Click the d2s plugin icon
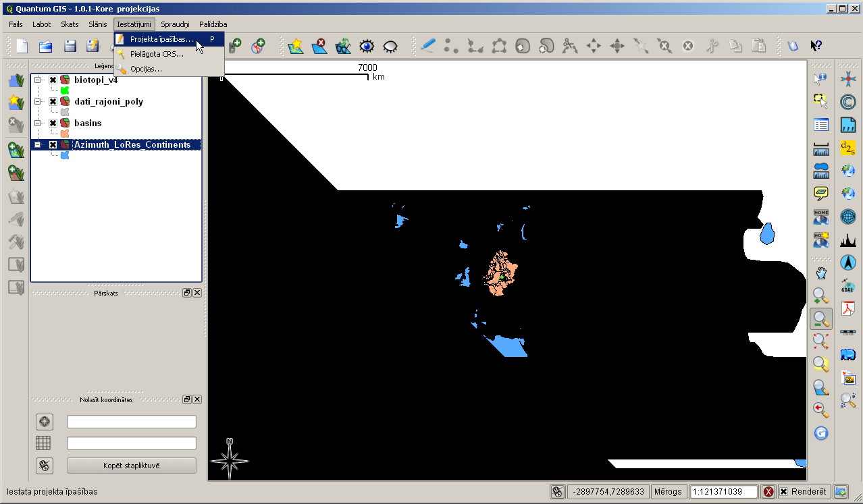 (848, 148)
